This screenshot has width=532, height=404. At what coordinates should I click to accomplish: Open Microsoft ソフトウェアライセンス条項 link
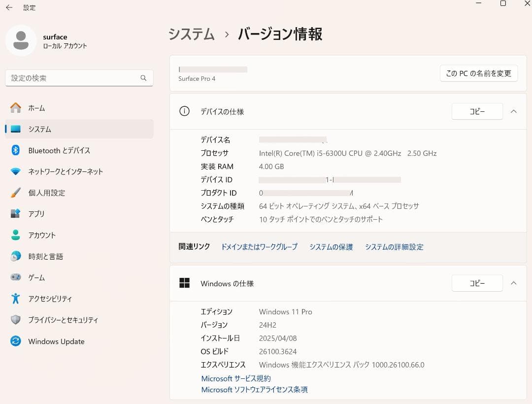pyautogui.click(x=255, y=389)
